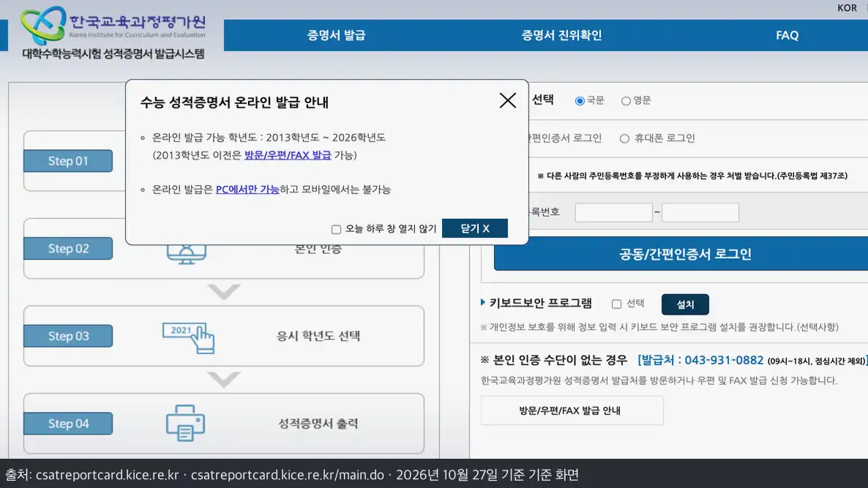
Task: Click the Step 02 label
Action: pyautogui.click(x=68, y=249)
